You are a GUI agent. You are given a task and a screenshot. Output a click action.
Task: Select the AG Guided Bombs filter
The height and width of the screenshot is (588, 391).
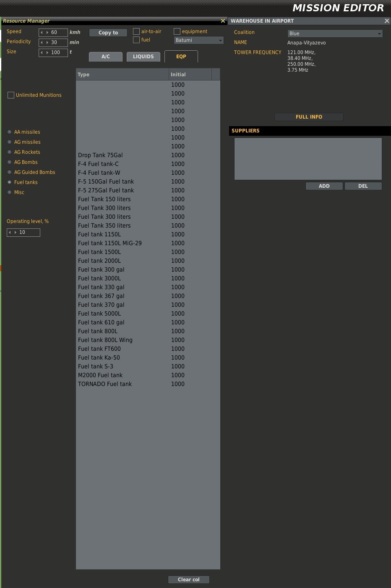[x=10, y=172]
